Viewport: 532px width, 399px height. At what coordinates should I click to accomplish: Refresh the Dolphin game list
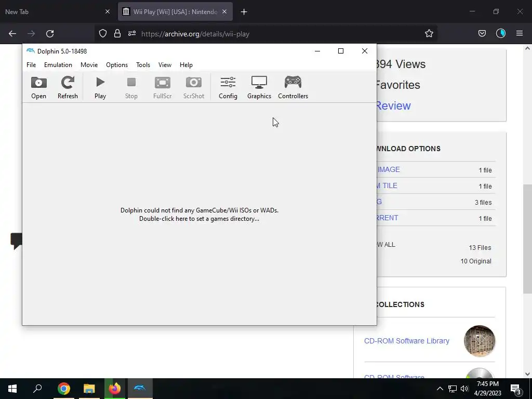pyautogui.click(x=68, y=87)
